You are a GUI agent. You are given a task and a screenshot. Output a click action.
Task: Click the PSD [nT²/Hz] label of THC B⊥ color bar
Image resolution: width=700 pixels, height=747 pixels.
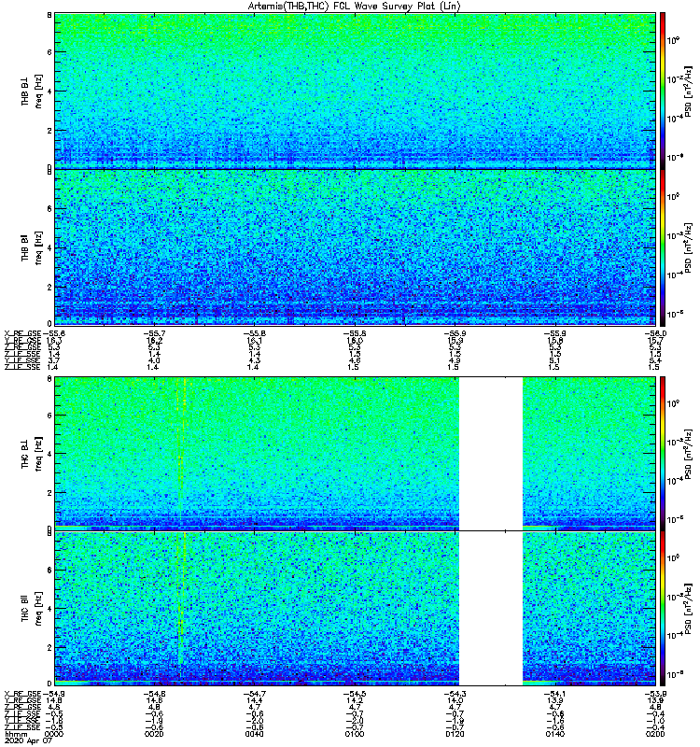(689, 453)
